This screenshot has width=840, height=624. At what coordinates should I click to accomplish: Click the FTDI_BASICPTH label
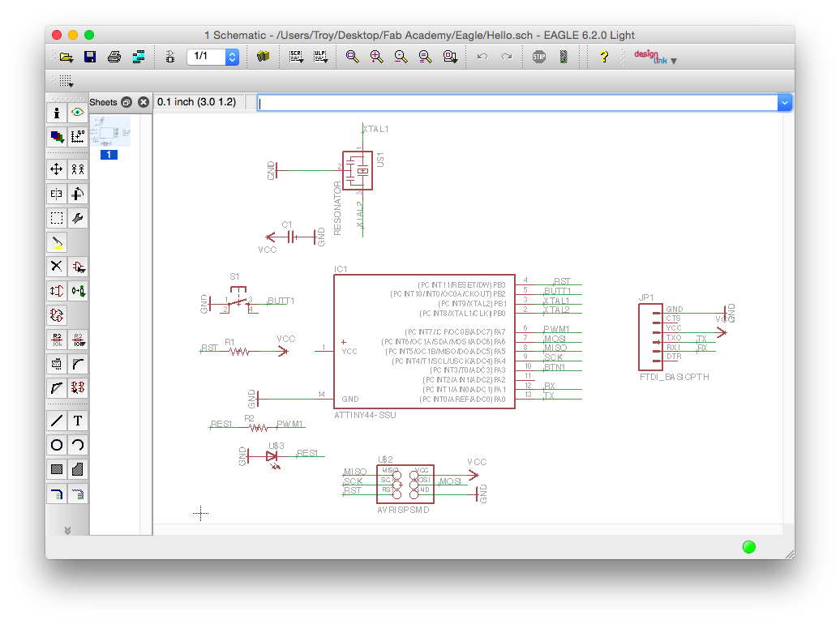[675, 377]
